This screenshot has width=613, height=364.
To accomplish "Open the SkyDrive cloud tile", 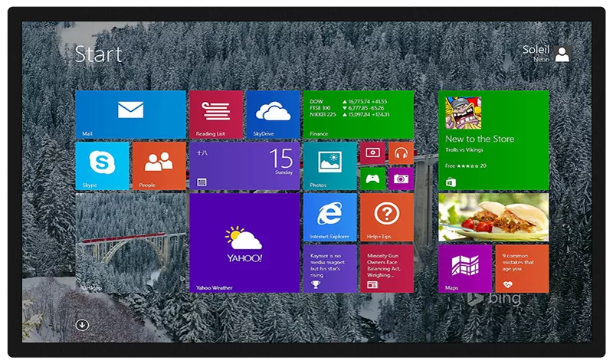I will click(273, 114).
